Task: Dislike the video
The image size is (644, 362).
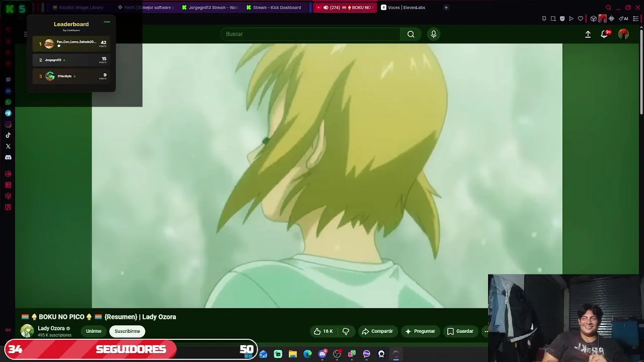Action: (x=346, y=331)
